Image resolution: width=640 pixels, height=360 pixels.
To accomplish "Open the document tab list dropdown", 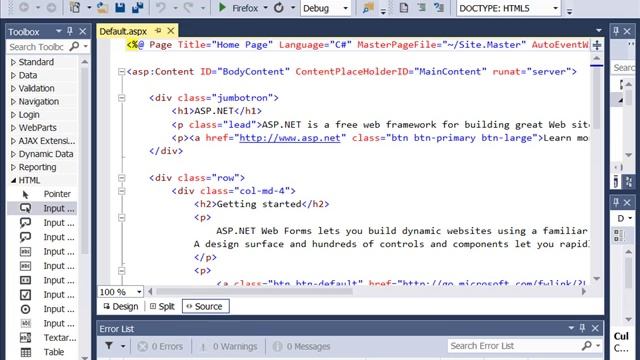I will click(x=598, y=31).
